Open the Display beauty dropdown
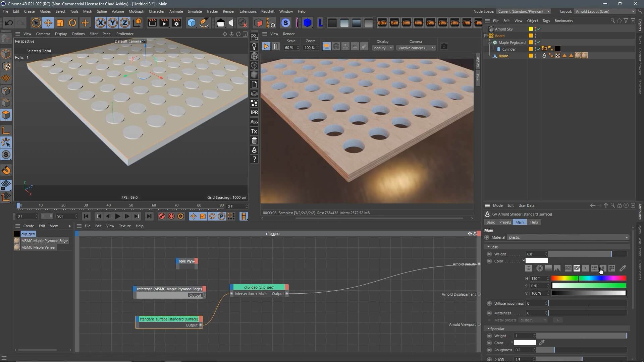 pos(383,48)
